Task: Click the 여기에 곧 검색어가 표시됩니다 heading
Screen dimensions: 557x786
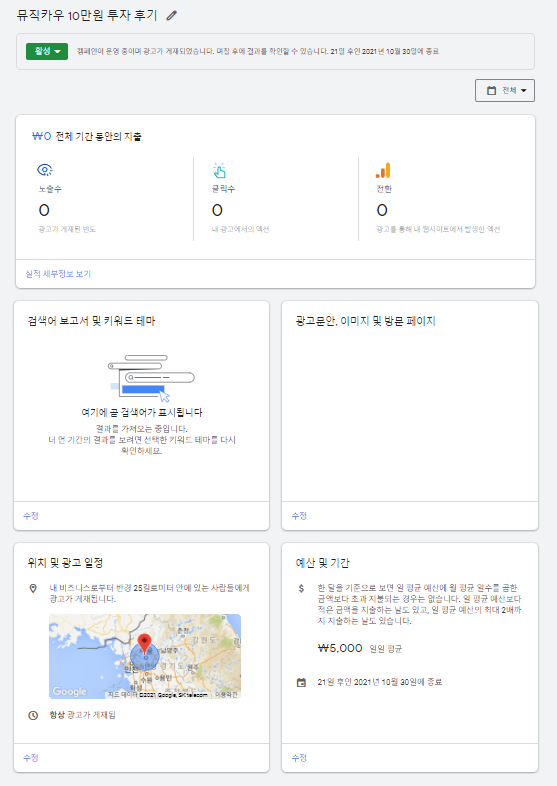Action: tap(142, 413)
